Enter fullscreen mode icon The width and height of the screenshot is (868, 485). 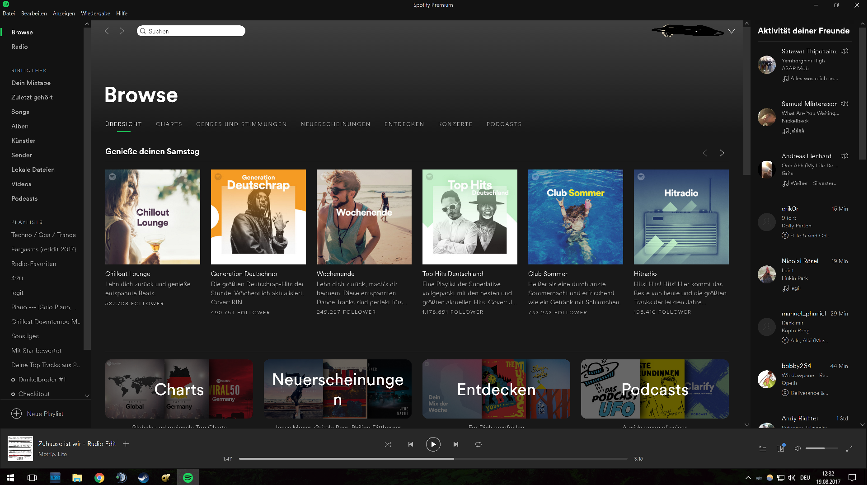(849, 448)
